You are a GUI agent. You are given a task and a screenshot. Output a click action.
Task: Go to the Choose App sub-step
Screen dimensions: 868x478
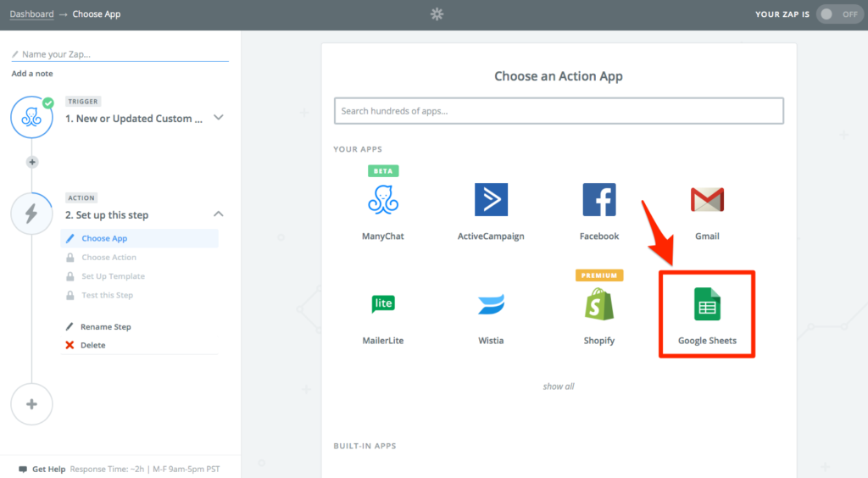[140, 238]
